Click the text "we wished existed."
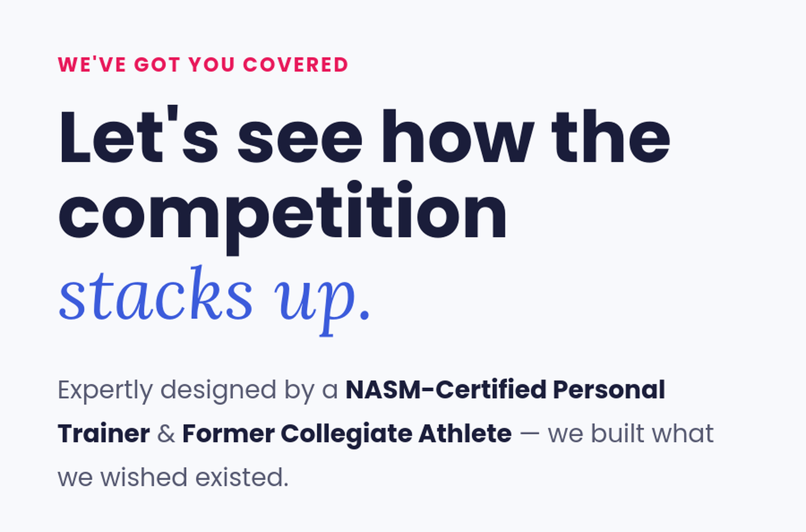Screen dimensions: 806x532 coord(173,477)
